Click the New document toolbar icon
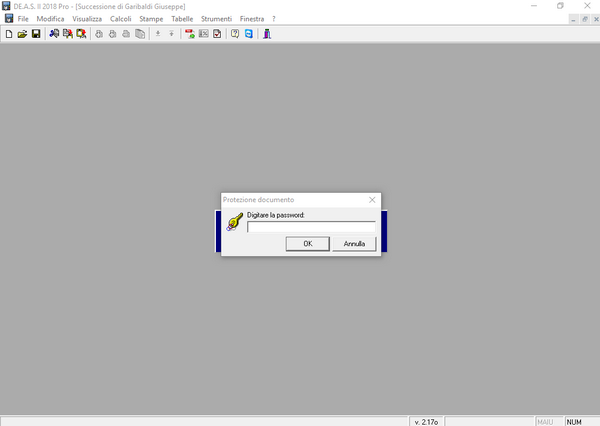Image resolution: width=600 pixels, height=426 pixels. pos(9,34)
